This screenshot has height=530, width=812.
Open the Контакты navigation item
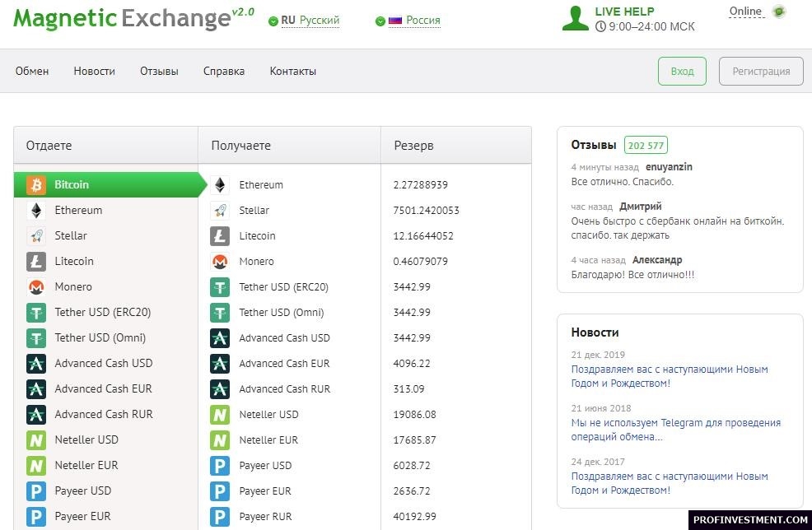pyautogui.click(x=292, y=72)
